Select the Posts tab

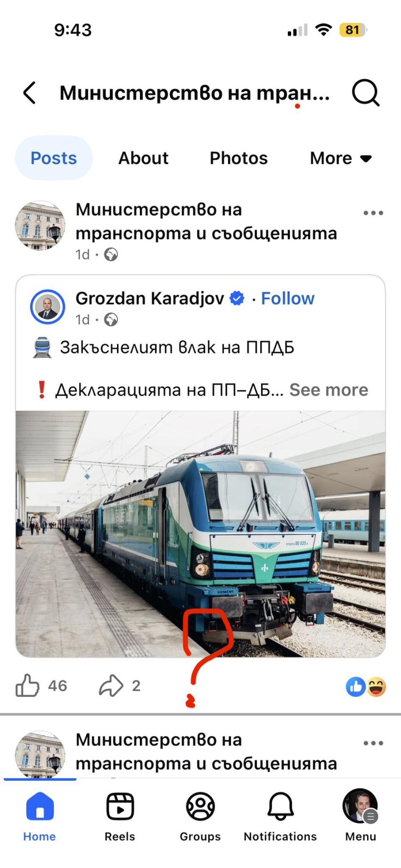tap(53, 158)
